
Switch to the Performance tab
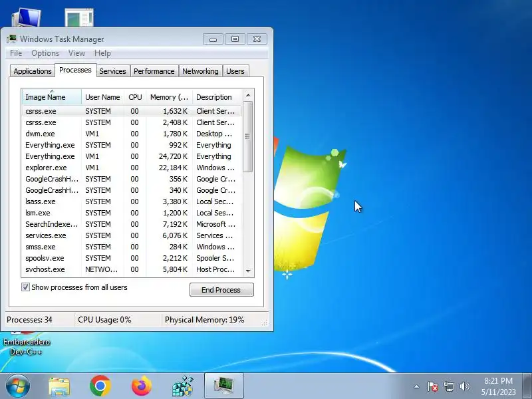154,71
